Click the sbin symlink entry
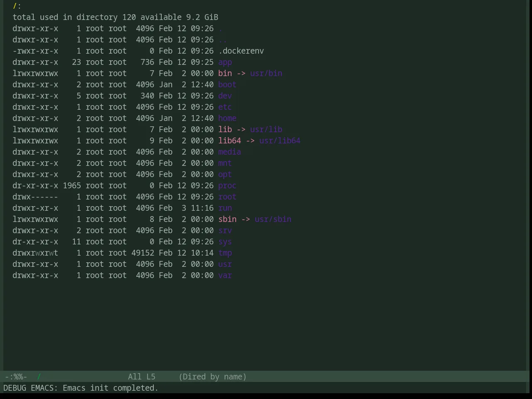Viewport: 532px width, 399px height. tap(227, 219)
